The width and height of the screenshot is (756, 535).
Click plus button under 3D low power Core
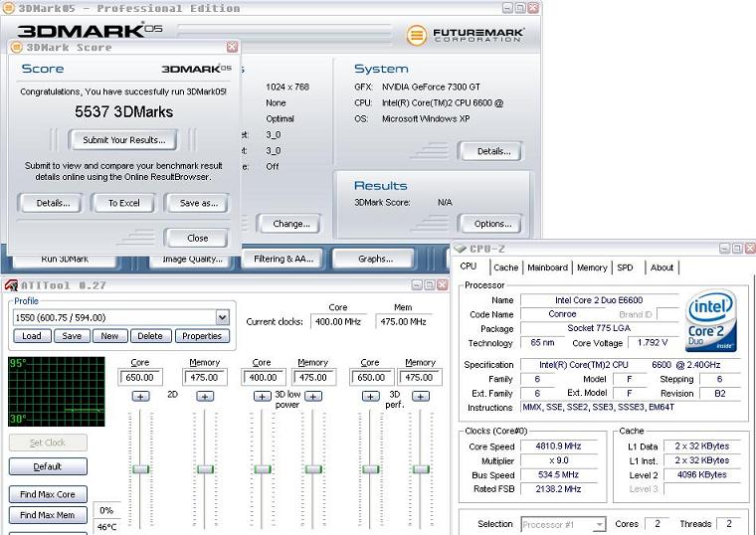tap(263, 396)
